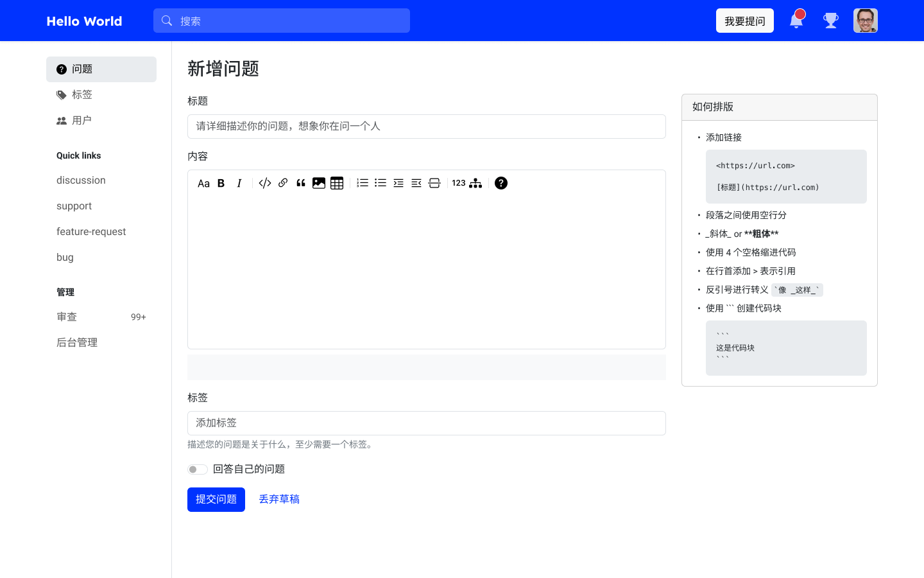Click the indent icon in toolbar
The image size is (924, 578).
click(398, 183)
